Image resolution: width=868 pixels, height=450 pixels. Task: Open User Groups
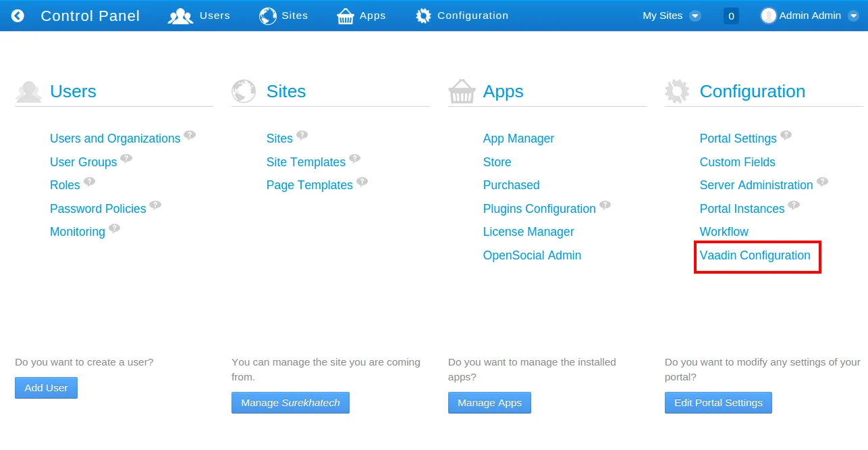tap(84, 162)
